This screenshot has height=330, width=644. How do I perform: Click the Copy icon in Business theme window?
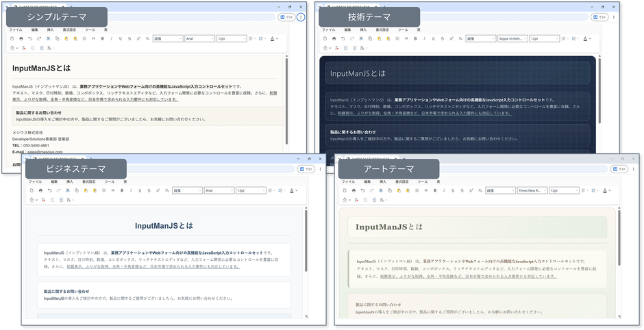[x=77, y=190]
